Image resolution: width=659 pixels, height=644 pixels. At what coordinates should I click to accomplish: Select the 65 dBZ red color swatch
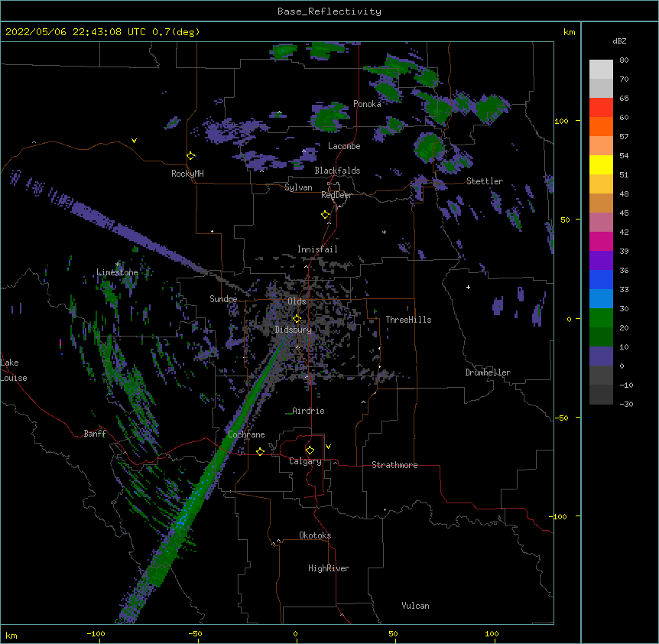coord(601,108)
